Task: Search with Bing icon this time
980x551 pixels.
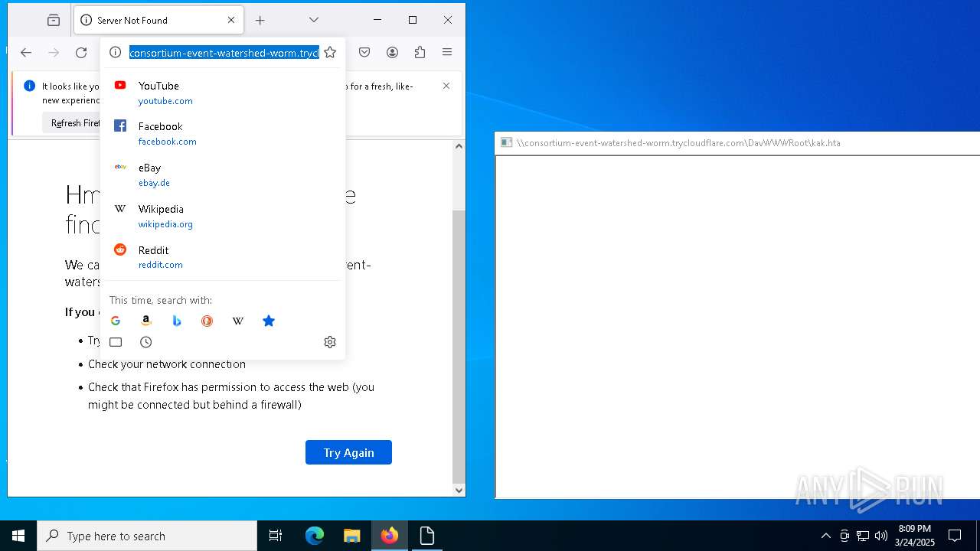Action: 177,321
